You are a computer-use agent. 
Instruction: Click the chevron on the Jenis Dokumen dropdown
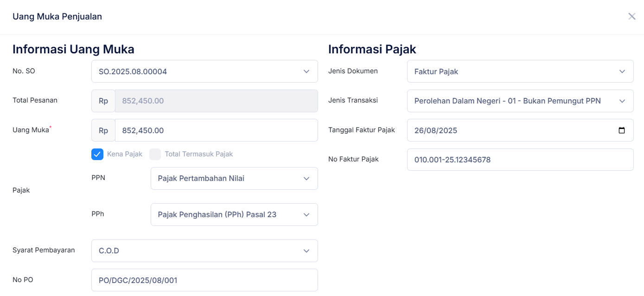pyautogui.click(x=622, y=71)
